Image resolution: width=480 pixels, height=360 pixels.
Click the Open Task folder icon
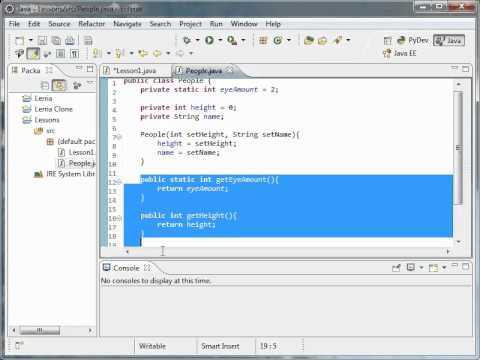pyautogui.click(x=323, y=41)
